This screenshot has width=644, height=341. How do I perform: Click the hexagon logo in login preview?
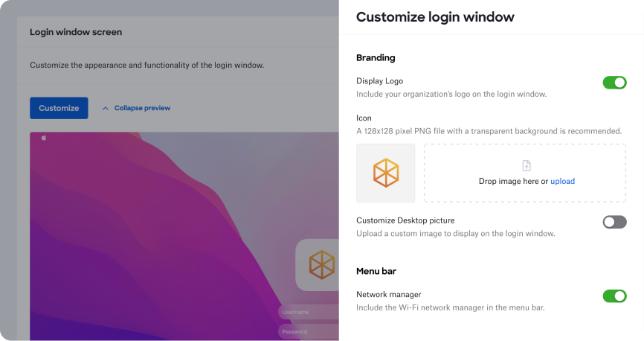click(321, 265)
